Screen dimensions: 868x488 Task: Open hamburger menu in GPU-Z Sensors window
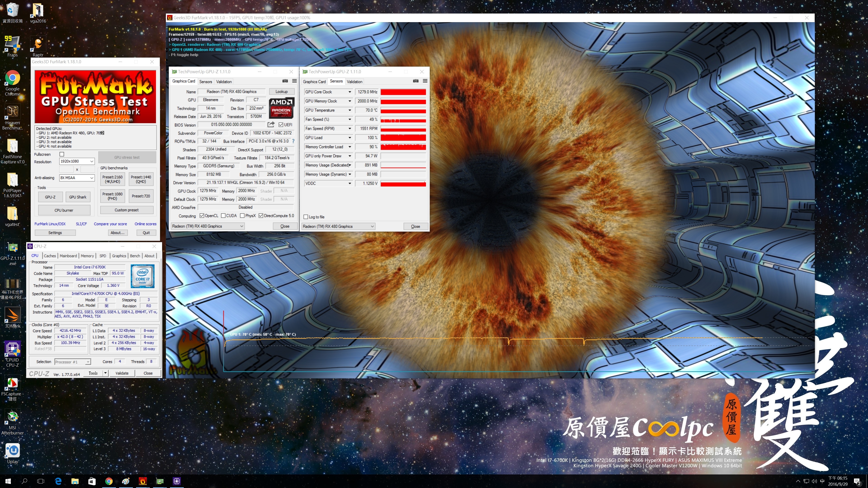click(x=425, y=81)
